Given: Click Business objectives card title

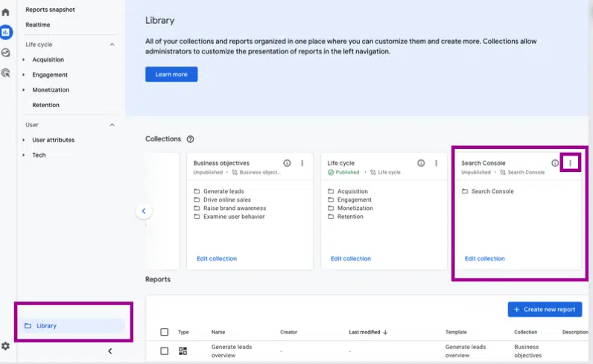Looking at the screenshot, I should (x=221, y=163).
